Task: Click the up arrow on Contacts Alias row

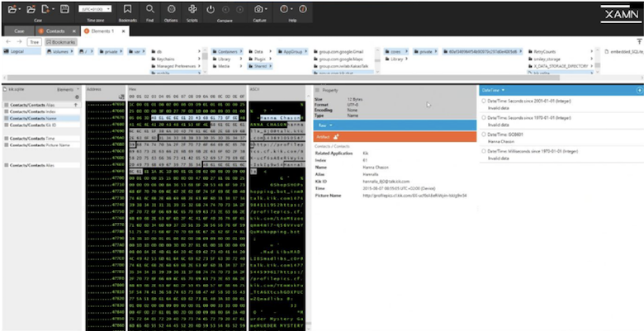Action: click(x=76, y=105)
